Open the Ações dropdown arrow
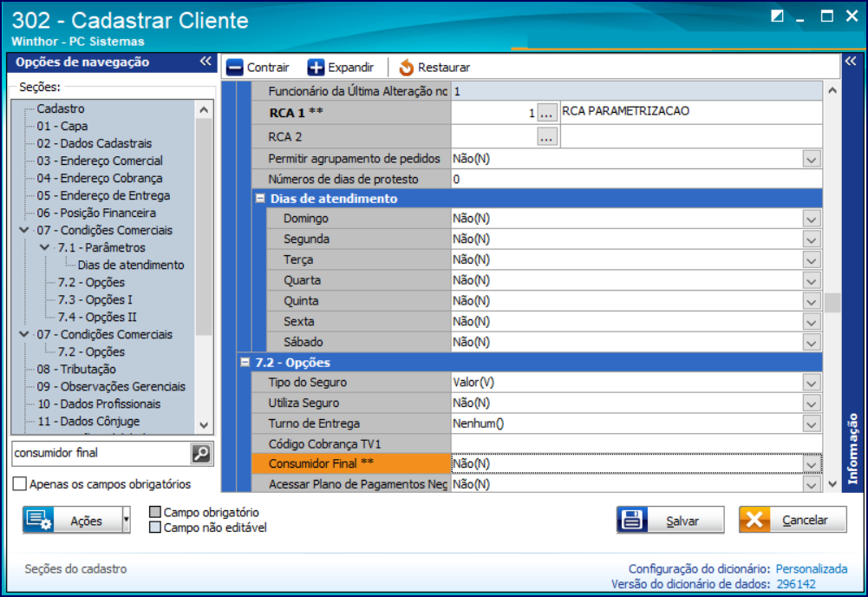 coord(127,520)
